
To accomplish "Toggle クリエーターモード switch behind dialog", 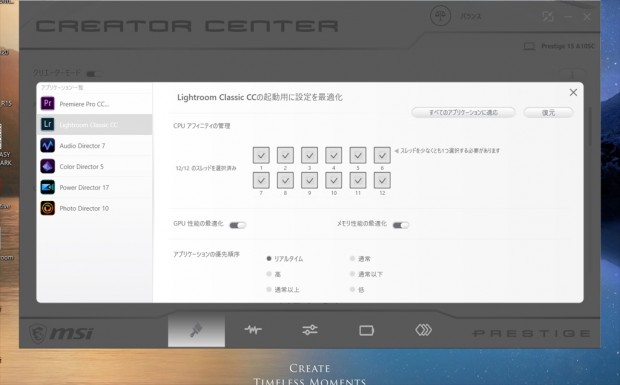I will (x=94, y=74).
